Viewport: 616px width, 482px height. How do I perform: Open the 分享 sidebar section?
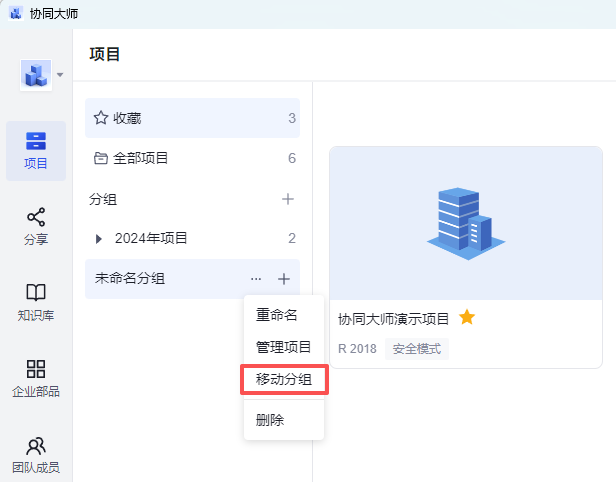point(36,226)
